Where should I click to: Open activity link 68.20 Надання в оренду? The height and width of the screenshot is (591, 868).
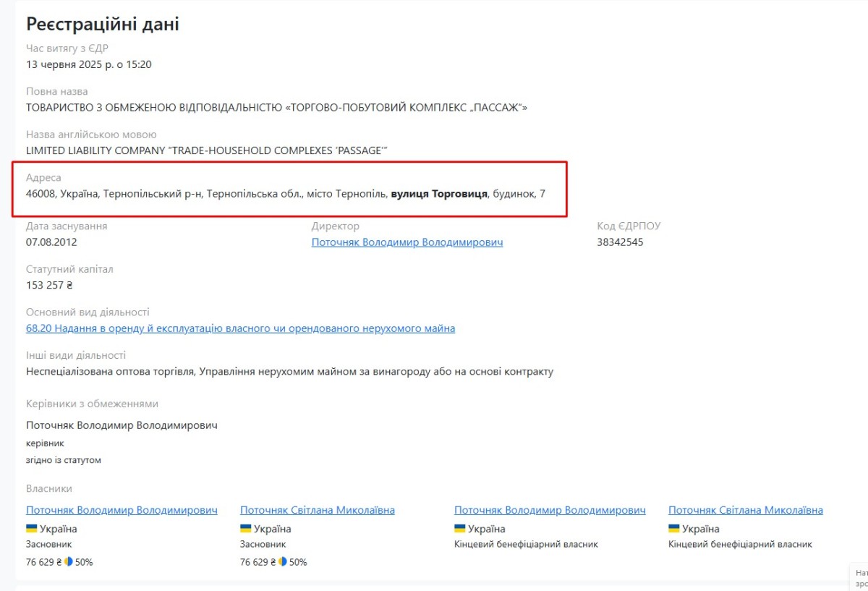pos(241,328)
